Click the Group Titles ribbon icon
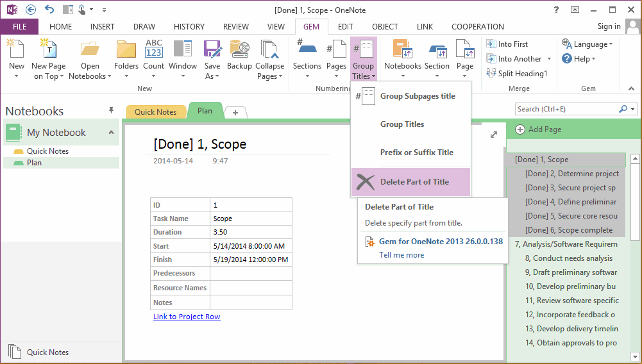 pyautogui.click(x=363, y=49)
